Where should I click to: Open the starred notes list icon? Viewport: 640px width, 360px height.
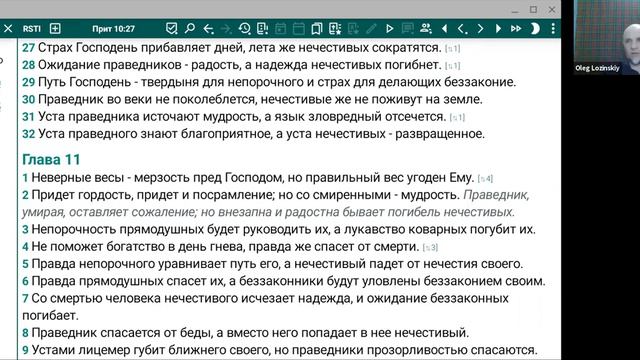(x=335, y=29)
